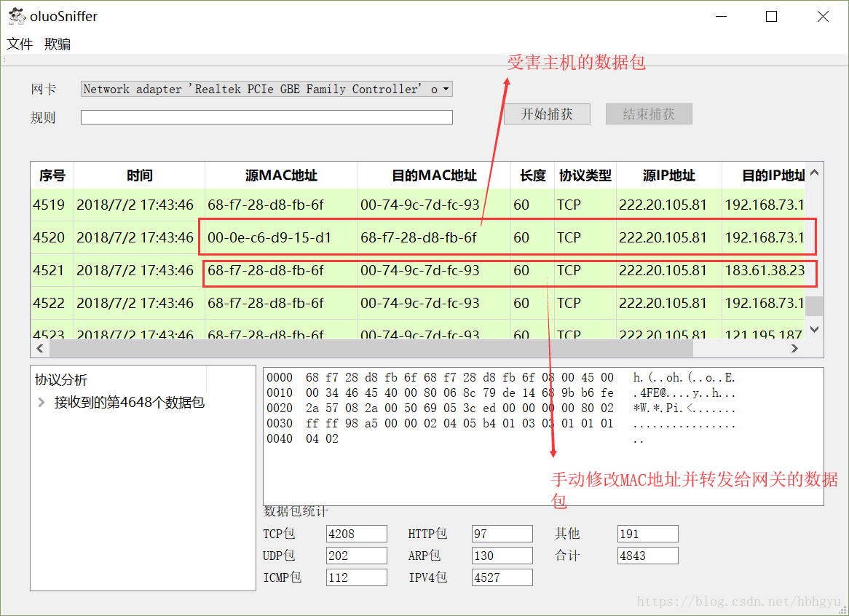Click the oluoSniffer app icon in title bar
The width and height of the screenshot is (849, 616).
pos(17,16)
